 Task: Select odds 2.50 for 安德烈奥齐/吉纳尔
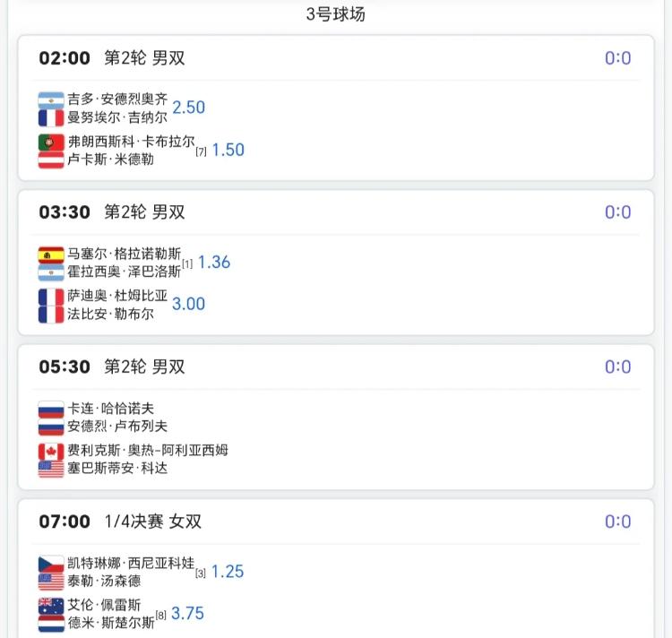click(x=188, y=108)
